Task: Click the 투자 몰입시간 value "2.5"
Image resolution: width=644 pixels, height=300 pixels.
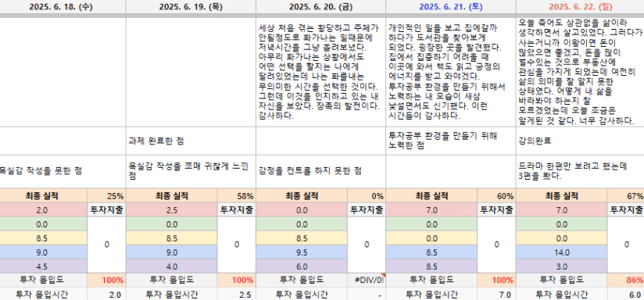Action: (237, 294)
